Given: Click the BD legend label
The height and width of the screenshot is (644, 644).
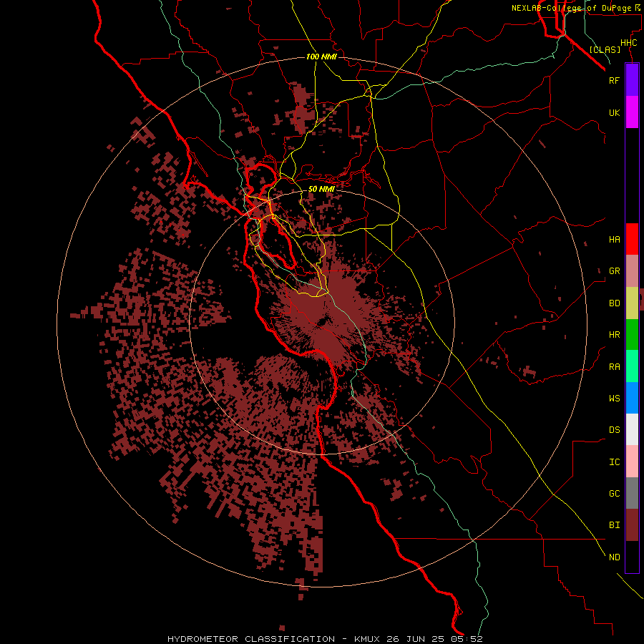Looking at the screenshot, I should (614, 303).
